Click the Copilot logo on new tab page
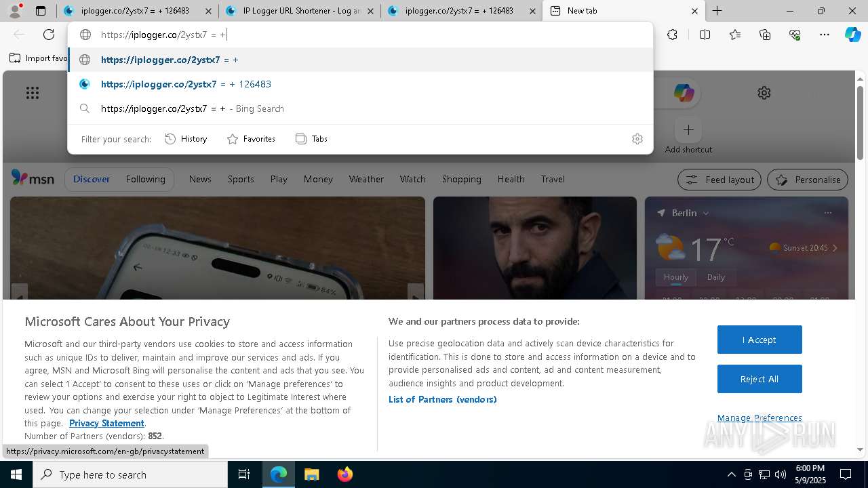The image size is (868, 488). coord(684,93)
